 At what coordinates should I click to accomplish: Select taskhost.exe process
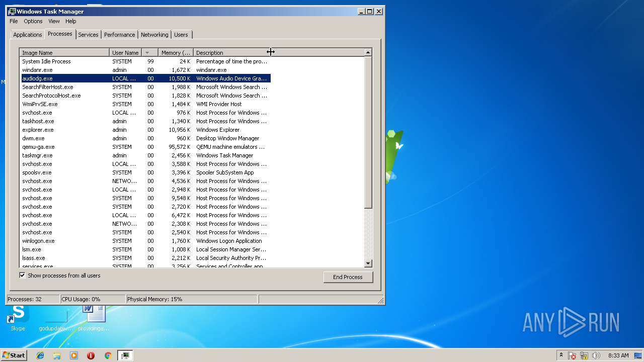coord(146,121)
